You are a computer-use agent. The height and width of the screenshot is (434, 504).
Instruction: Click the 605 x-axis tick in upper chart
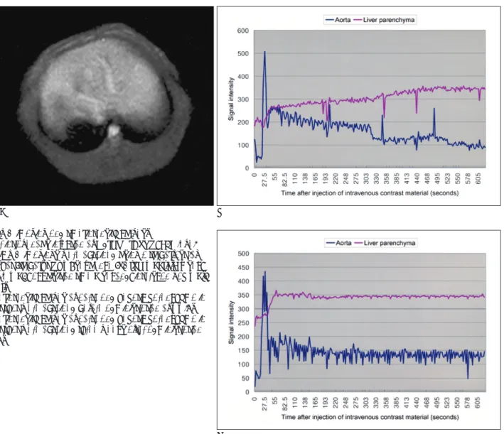pos(478,178)
